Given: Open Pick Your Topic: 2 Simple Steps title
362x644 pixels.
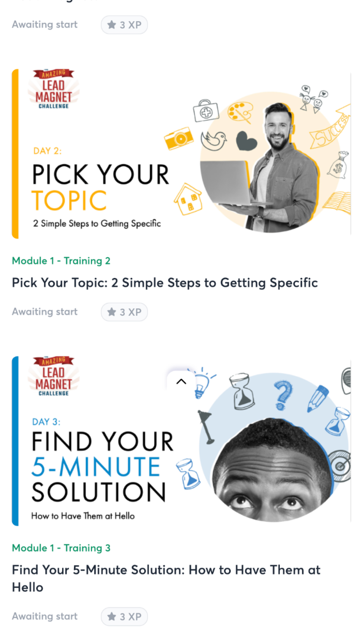Looking at the screenshot, I should (165, 283).
